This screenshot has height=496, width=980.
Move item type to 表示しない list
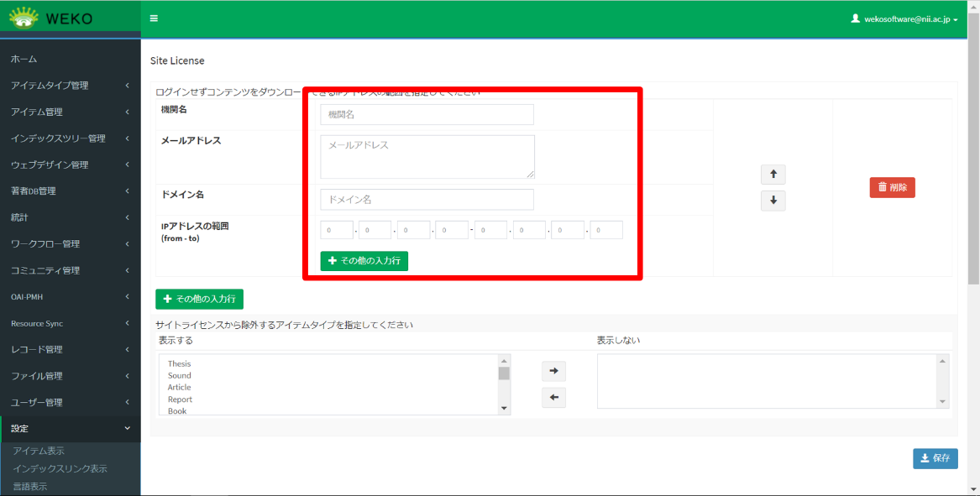(x=553, y=371)
